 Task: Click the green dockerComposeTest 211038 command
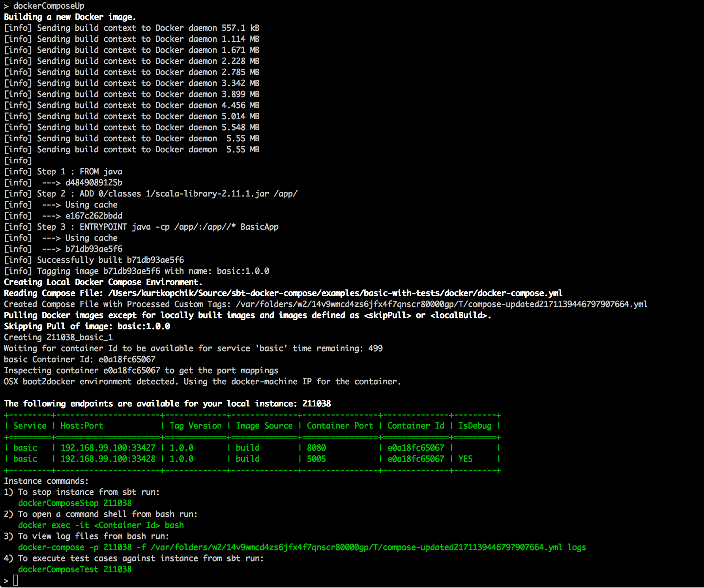[x=75, y=569]
